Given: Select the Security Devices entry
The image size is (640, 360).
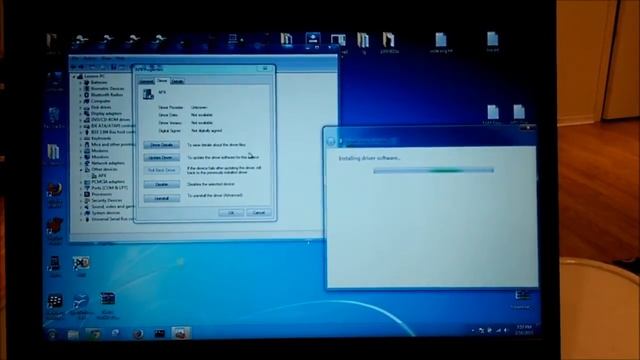Looking at the screenshot, I should click(x=107, y=200).
